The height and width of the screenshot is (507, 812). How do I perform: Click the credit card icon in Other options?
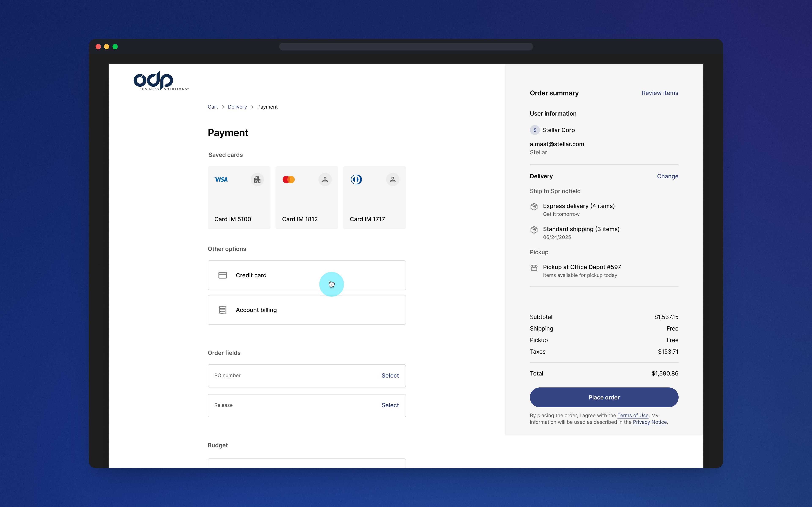(222, 275)
